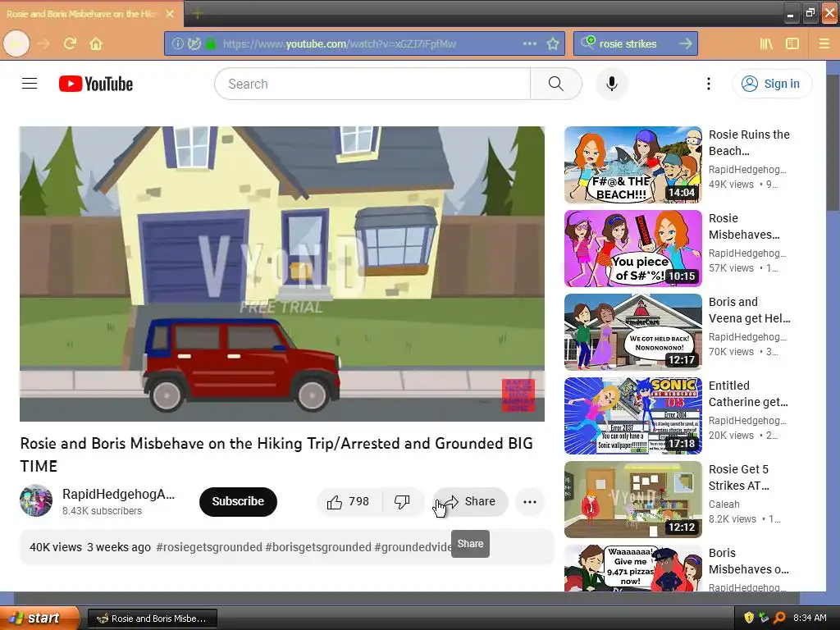Click inside the YouTube Search field
Screen dimensions: 840x630
[372, 84]
